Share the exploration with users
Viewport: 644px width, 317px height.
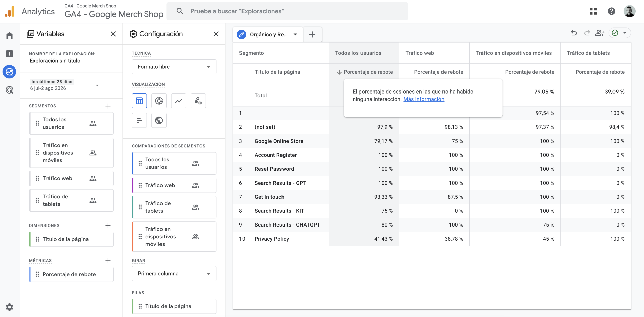point(600,33)
